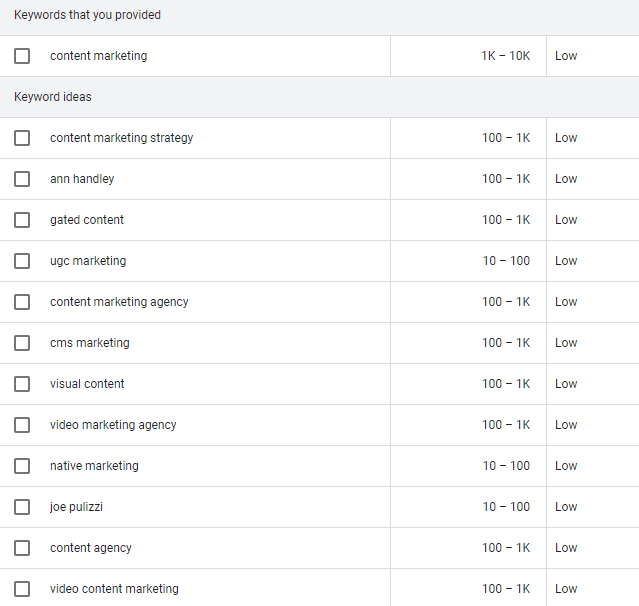The image size is (639, 606).
Task: Select the joe pulizzi checkbox
Action: coord(22,507)
